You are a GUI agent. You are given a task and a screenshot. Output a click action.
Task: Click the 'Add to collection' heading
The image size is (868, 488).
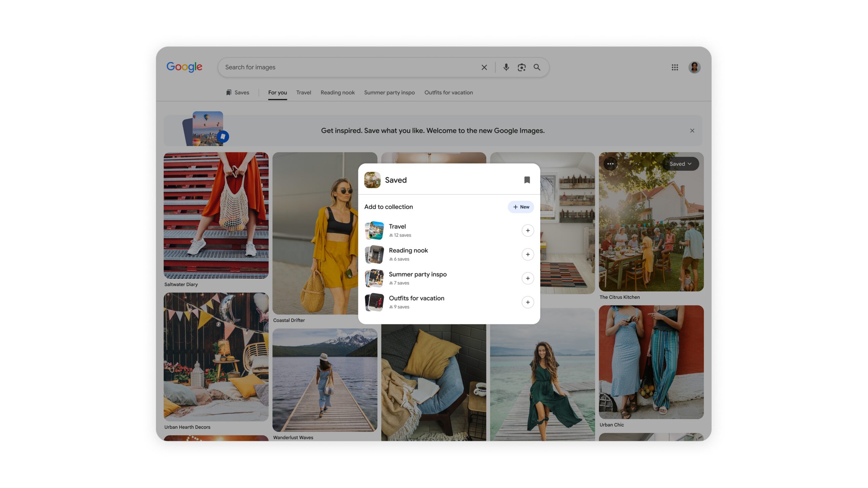(388, 207)
